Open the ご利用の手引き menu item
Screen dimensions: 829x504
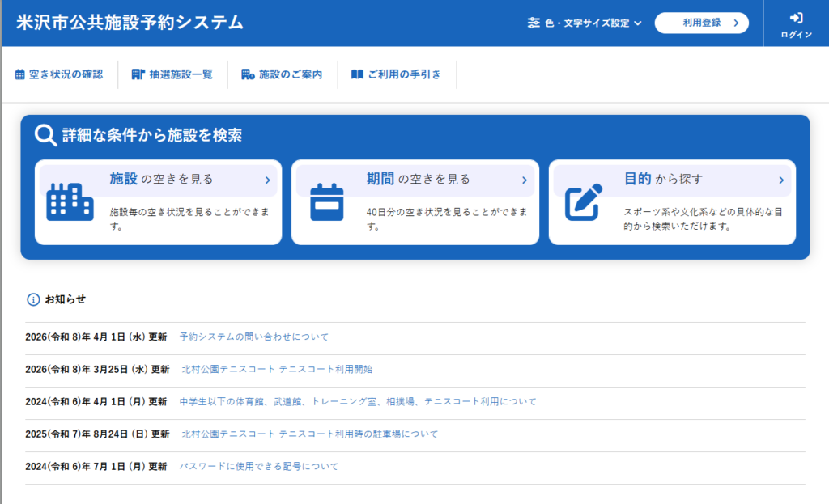(x=404, y=74)
